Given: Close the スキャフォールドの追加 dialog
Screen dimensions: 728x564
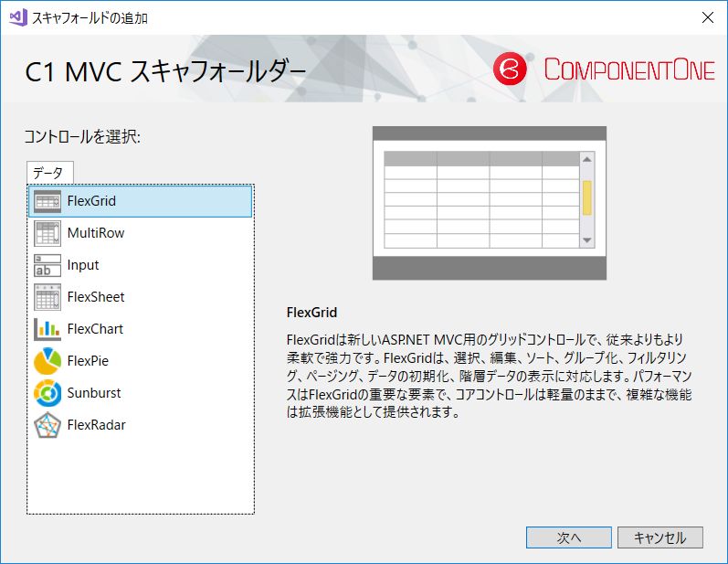Looking at the screenshot, I should pos(708,17).
